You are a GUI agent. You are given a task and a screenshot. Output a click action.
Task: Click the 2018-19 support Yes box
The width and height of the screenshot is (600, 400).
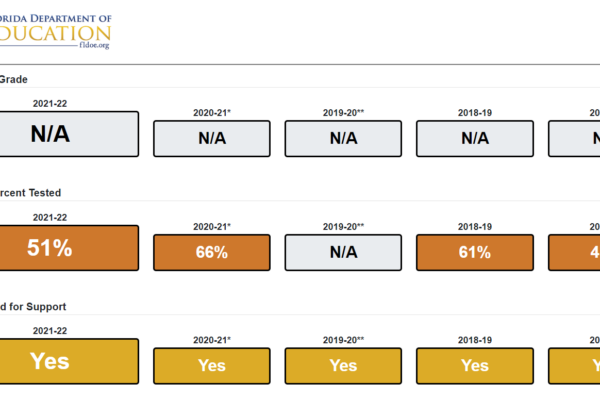coord(475,366)
